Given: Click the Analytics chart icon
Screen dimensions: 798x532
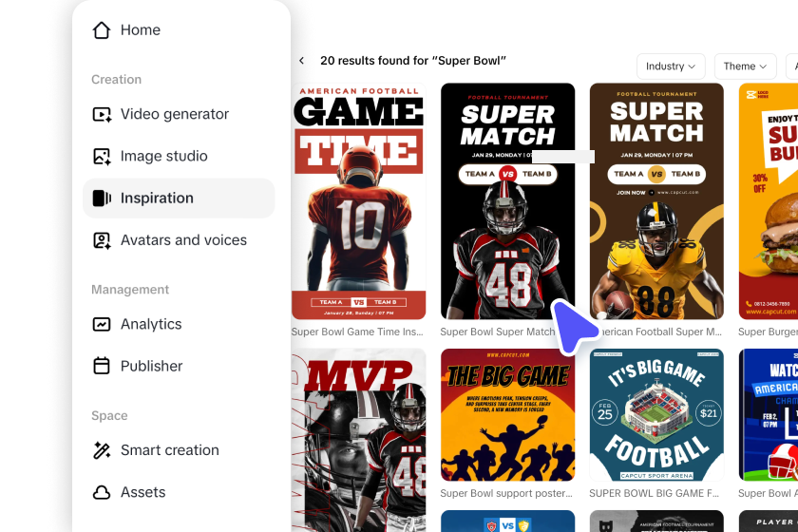Looking at the screenshot, I should [x=102, y=324].
